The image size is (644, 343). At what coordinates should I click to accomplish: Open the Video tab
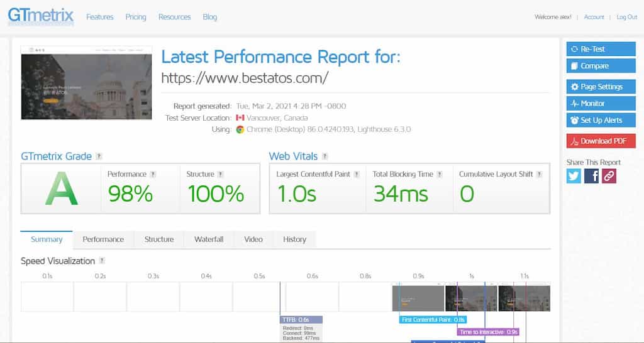[253, 239]
